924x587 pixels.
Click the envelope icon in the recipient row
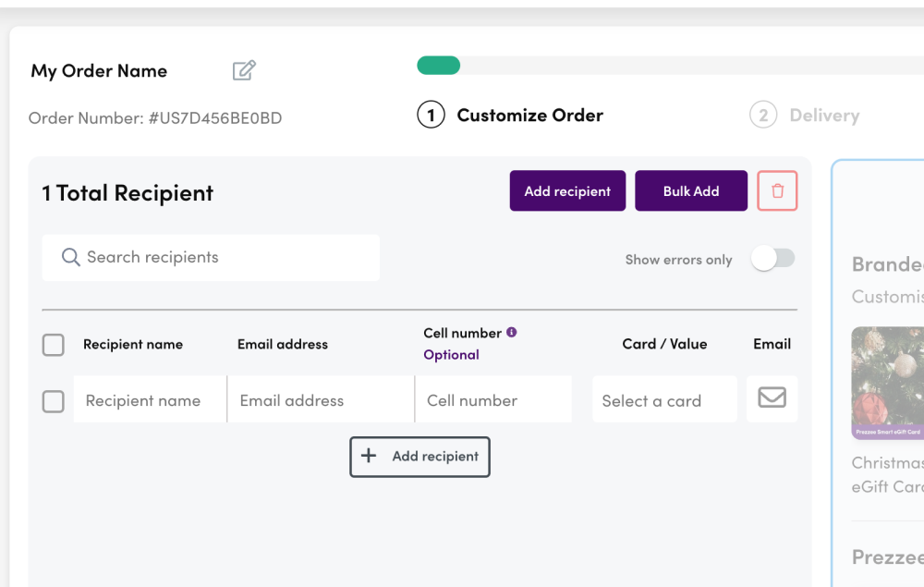772,398
